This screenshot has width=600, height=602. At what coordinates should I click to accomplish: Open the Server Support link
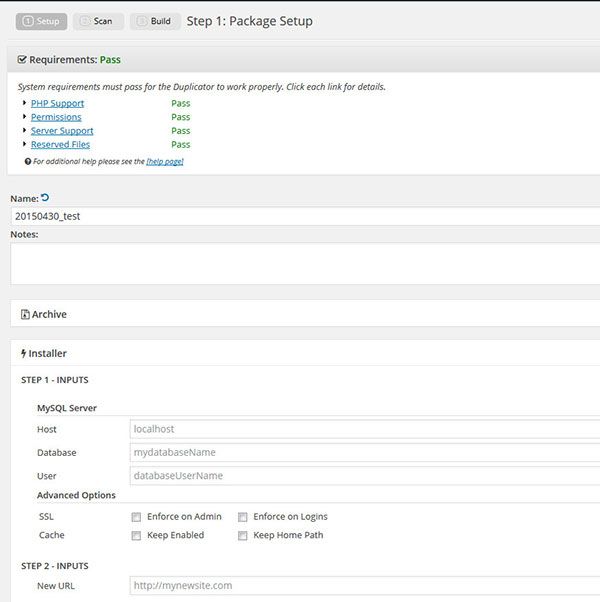coord(62,131)
